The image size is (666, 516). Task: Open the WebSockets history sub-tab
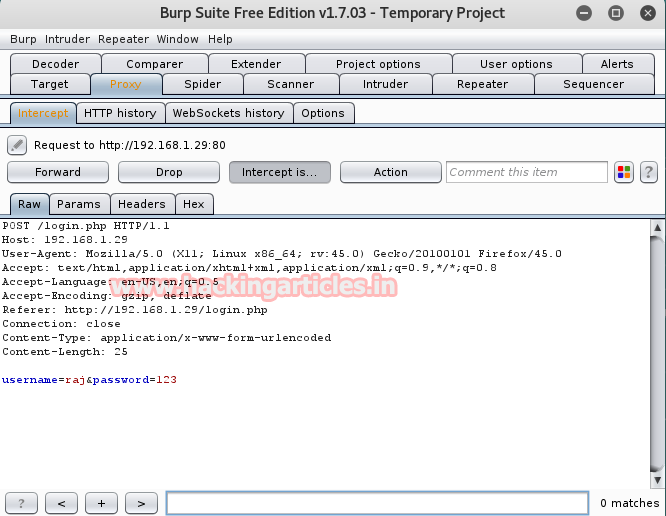229,113
